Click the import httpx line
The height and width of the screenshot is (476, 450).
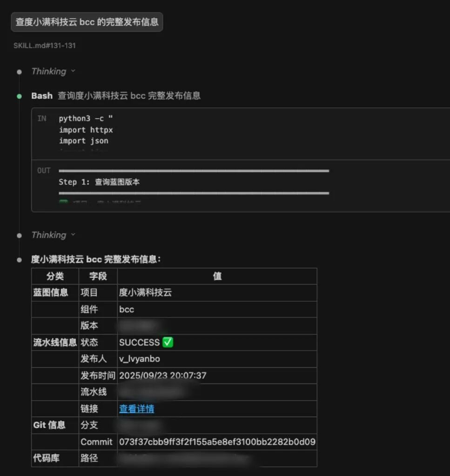pyautogui.click(x=86, y=130)
